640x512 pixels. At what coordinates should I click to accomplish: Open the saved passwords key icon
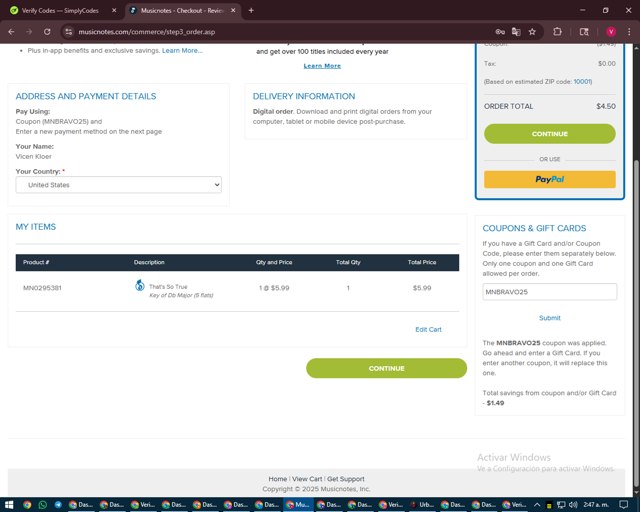[500, 32]
